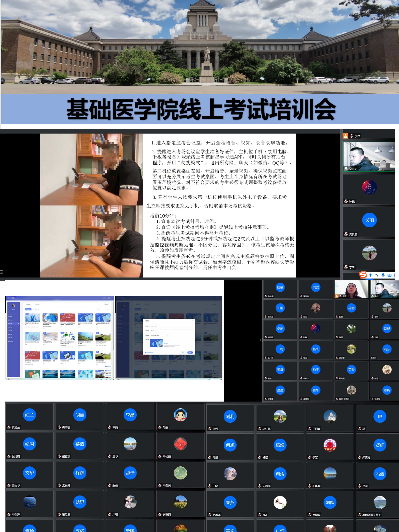Click blue confirm button in course dialog

click(190, 352)
